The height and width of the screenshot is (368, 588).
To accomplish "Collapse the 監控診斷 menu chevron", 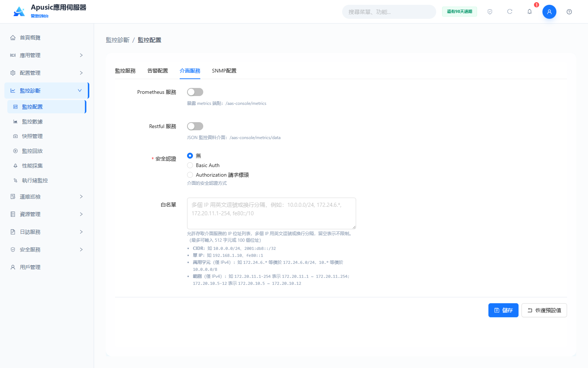I will (x=80, y=91).
